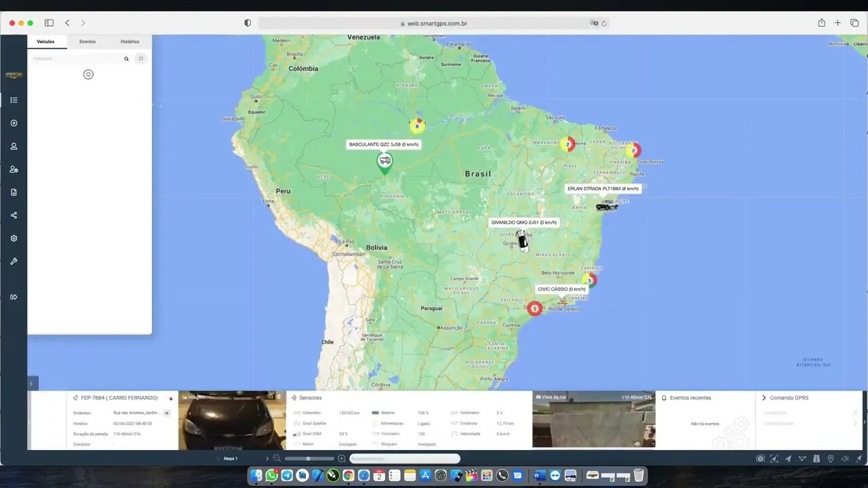Select the Mapa 1 label
868x488 pixels.
[x=231, y=459]
